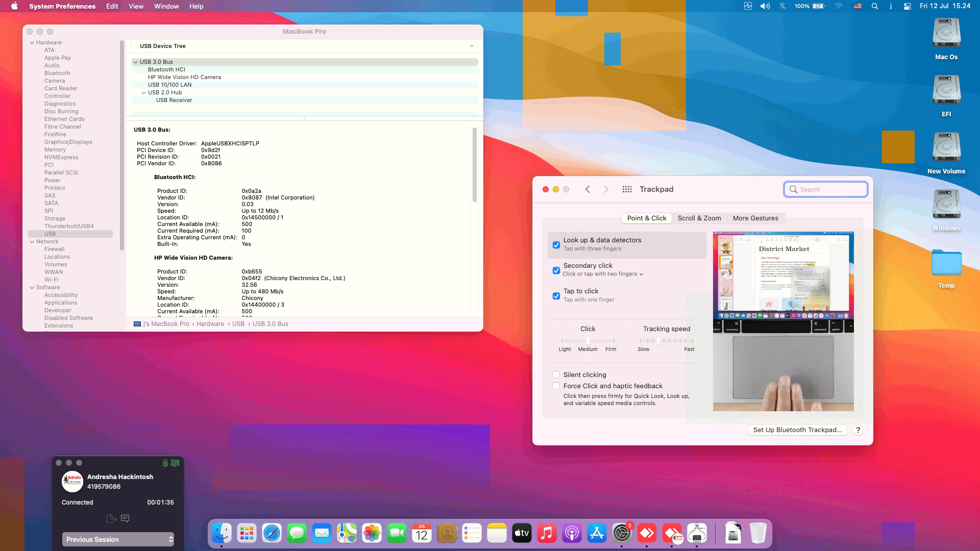Collapse the Hardware section in sidebar
This screenshot has width=980, height=551.
tap(32, 43)
